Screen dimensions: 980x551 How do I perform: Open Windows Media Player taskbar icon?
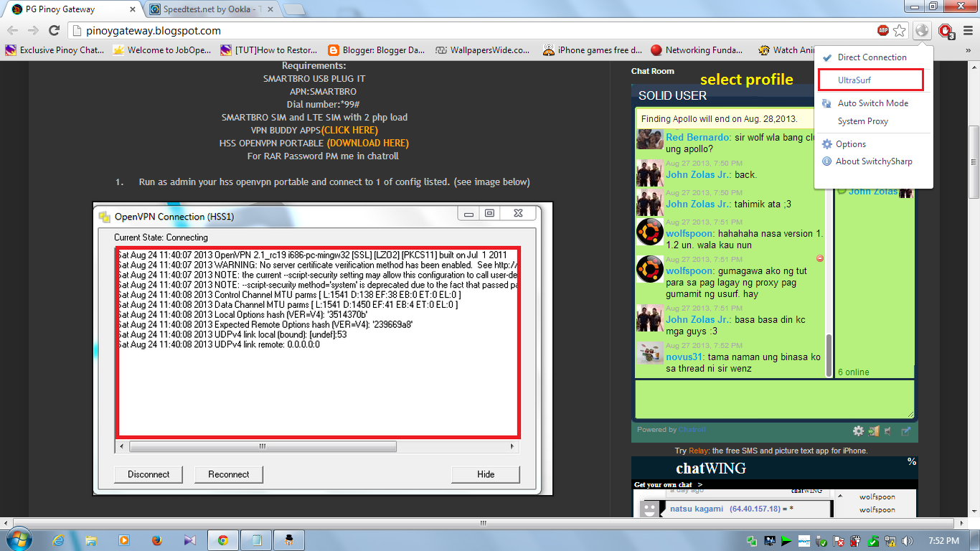pyautogui.click(x=124, y=540)
